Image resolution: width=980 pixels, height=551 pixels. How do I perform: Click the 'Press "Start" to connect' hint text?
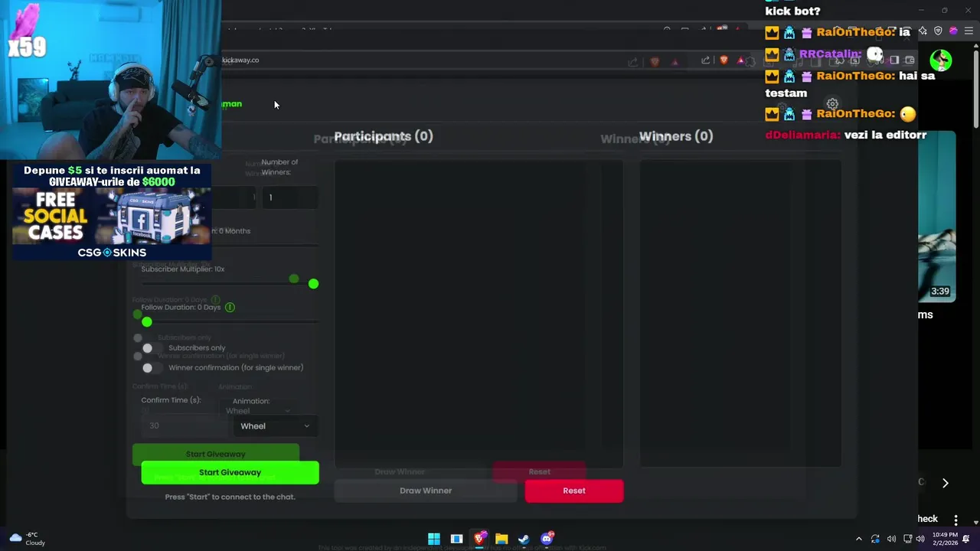pyautogui.click(x=230, y=497)
